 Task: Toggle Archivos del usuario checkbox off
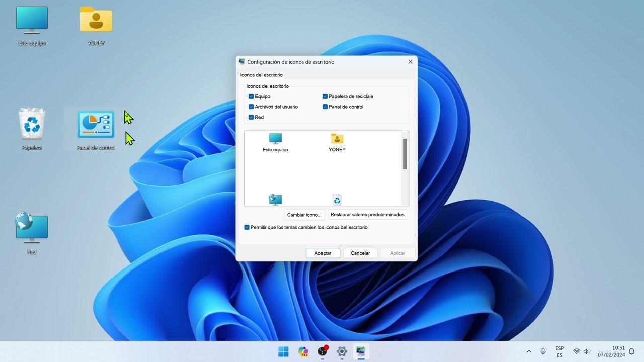[251, 107]
